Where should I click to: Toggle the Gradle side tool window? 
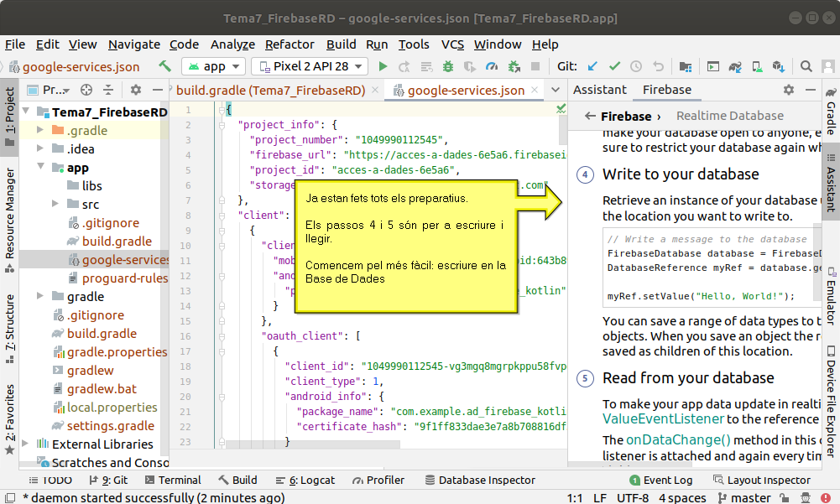point(831,112)
